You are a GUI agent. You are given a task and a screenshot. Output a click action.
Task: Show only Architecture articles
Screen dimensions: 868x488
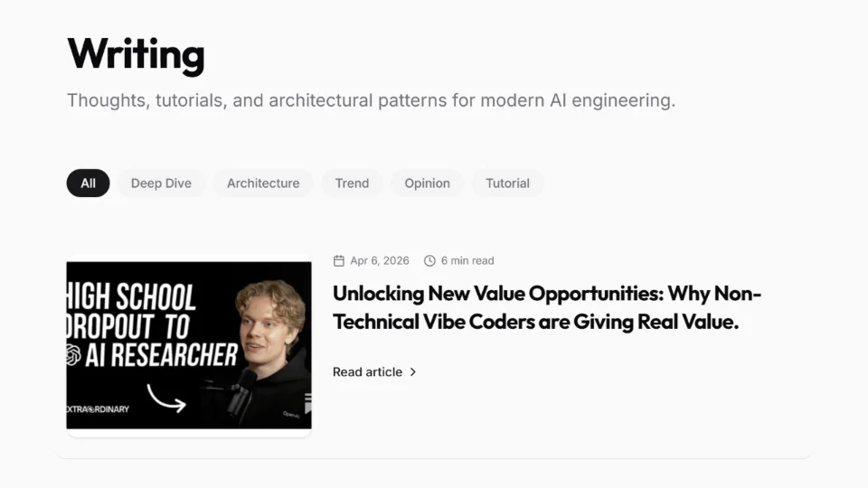tap(263, 183)
